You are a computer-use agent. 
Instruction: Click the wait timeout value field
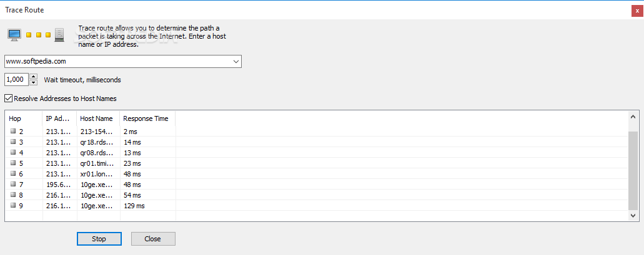click(16, 80)
